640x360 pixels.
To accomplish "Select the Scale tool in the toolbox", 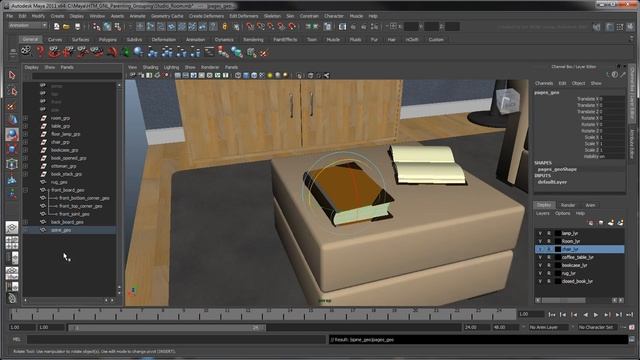I will click(x=12, y=149).
